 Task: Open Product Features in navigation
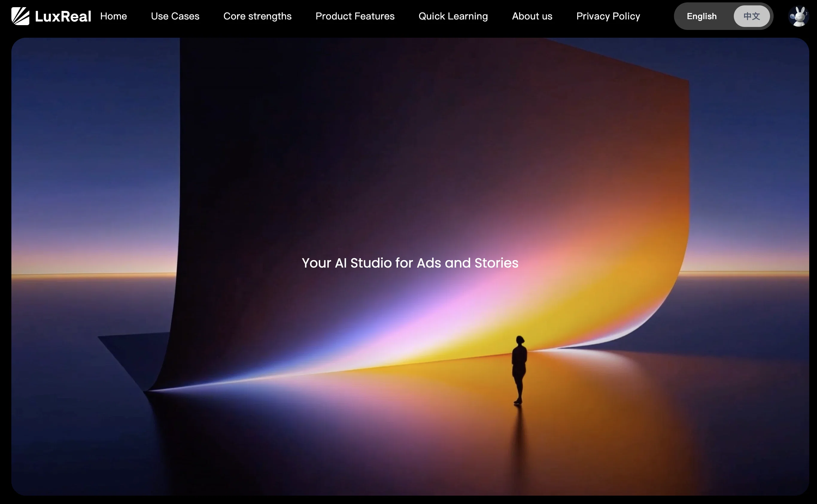coord(355,16)
